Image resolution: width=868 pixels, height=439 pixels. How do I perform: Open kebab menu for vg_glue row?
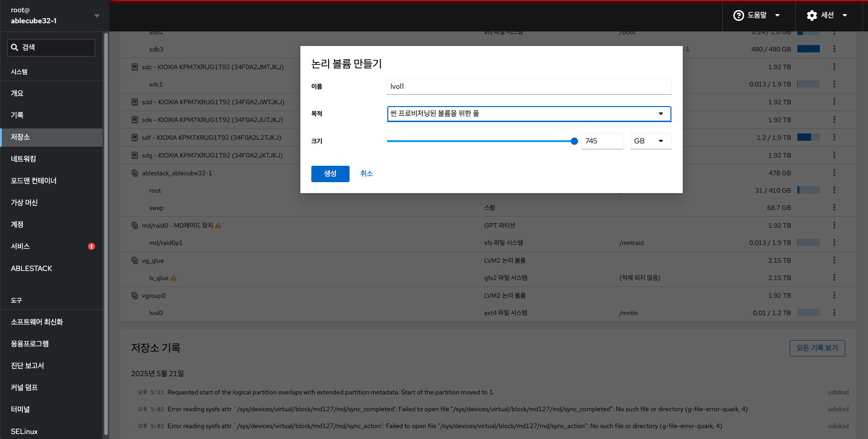(834, 260)
